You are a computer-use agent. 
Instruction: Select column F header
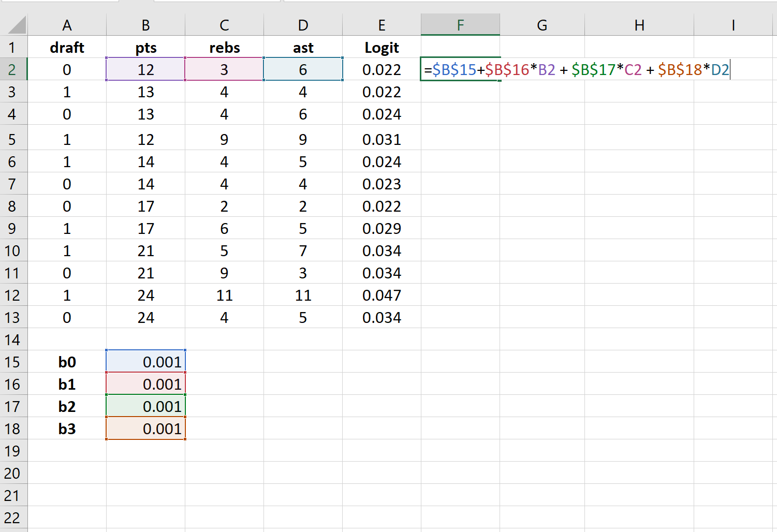(460, 25)
